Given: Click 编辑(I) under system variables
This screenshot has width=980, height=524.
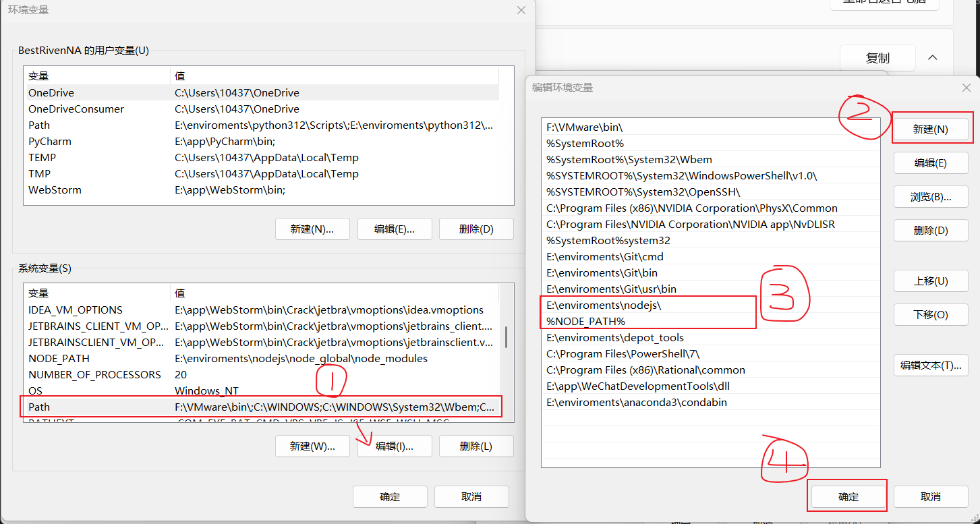Looking at the screenshot, I should pyautogui.click(x=395, y=446).
